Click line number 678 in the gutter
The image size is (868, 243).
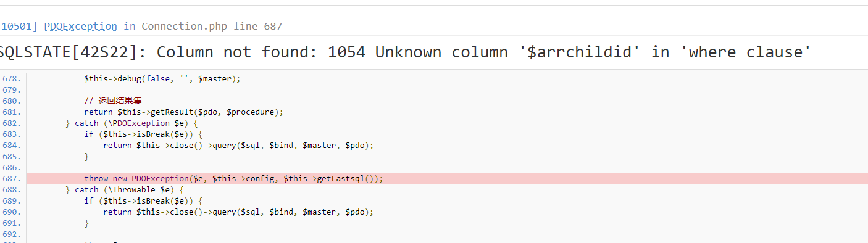(x=11, y=79)
